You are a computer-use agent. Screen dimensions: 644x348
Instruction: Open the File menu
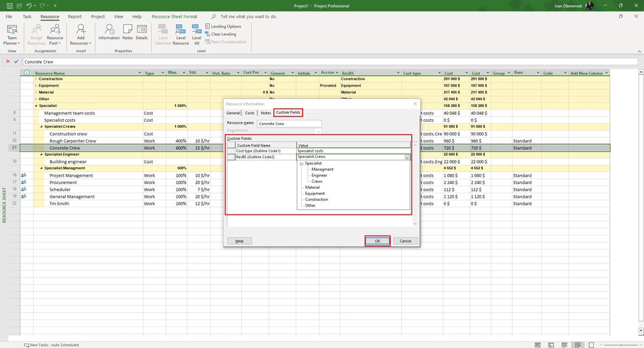coord(9,16)
